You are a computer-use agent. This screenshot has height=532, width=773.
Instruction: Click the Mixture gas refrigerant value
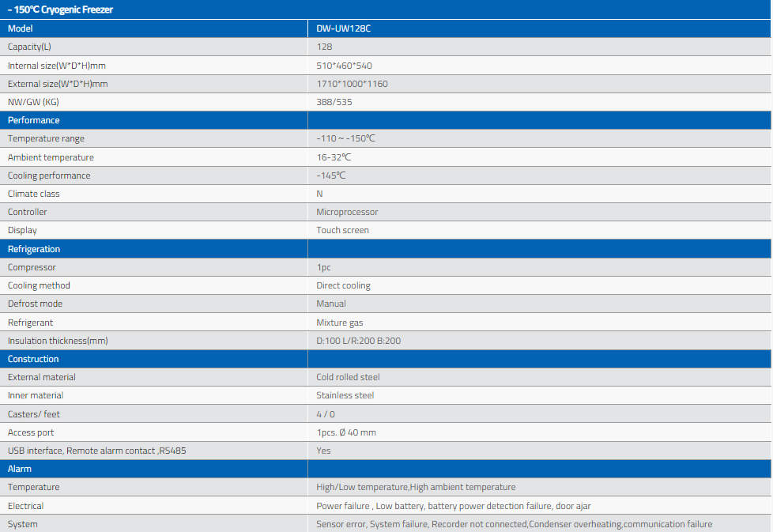coord(340,323)
